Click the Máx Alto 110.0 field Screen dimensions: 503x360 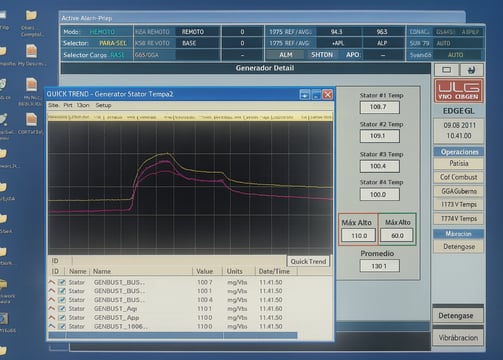359,236
